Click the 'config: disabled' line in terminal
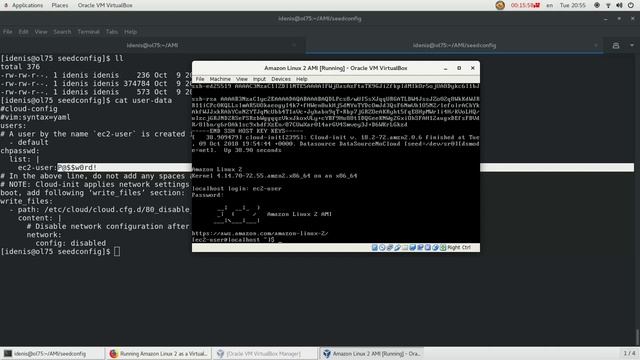The width and height of the screenshot is (640, 360). (71, 243)
